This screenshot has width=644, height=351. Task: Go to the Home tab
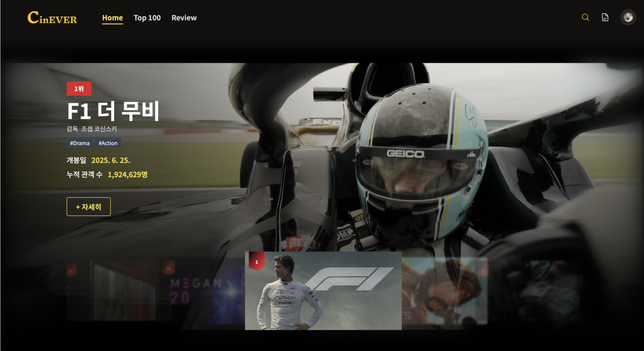tap(112, 18)
